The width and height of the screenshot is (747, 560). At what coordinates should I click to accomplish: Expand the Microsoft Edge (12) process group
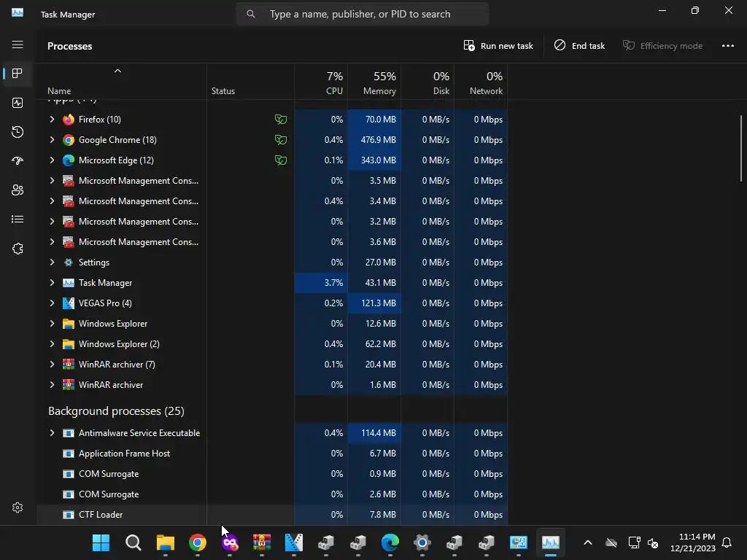coord(52,160)
